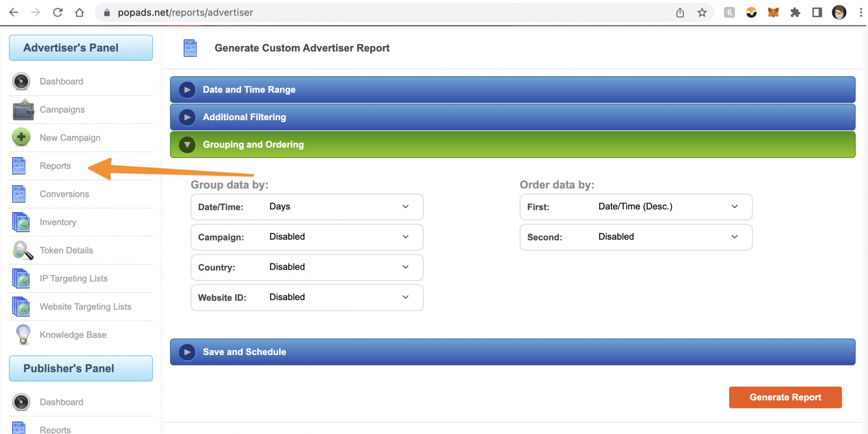The width and height of the screenshot is (868, 434).
Task: Click the Conversions document icon
Action: 19,194
